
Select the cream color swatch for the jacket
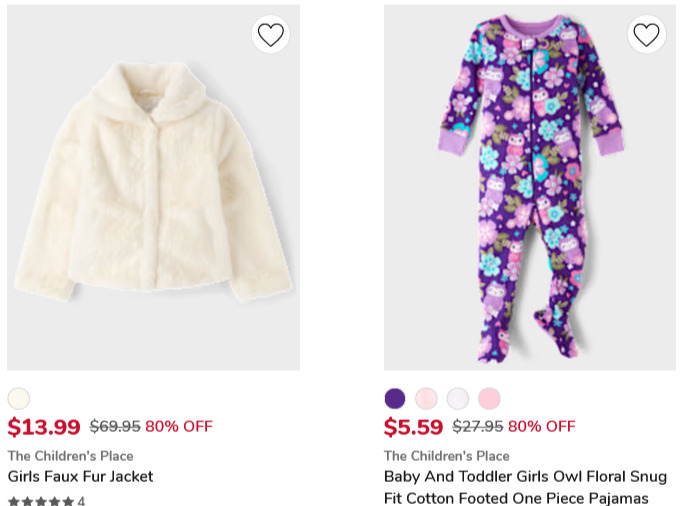[x=19, y=398]
